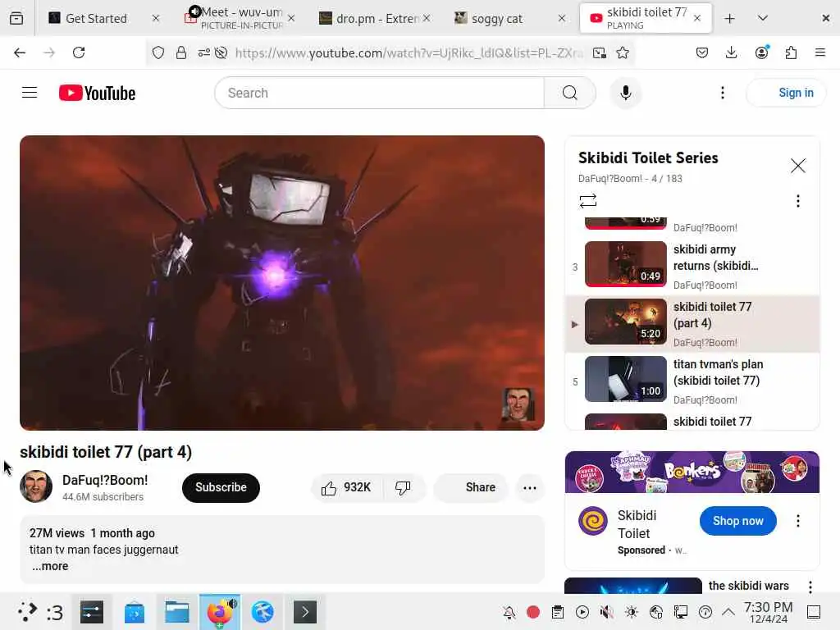Viewport: 840px width, 630px height.
Task: Dislike the video with thumbs down
Action: 403,487
